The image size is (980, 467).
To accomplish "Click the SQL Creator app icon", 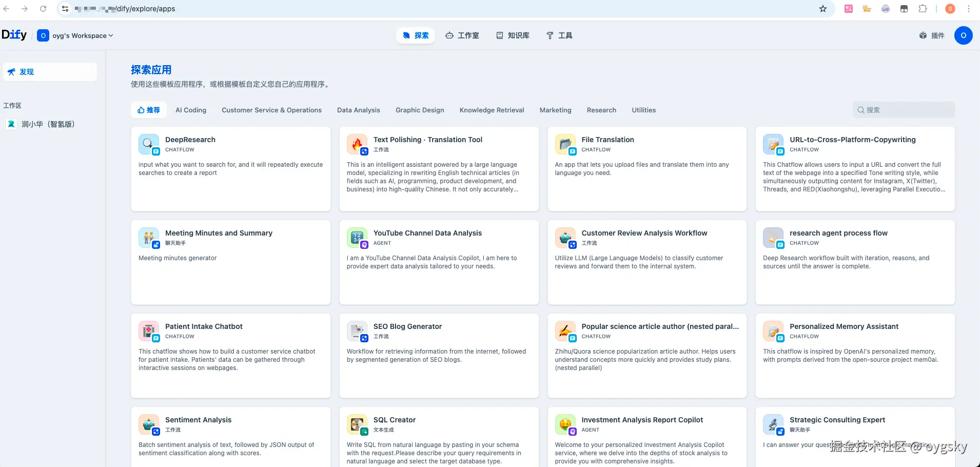I will (x=357, y=425).
